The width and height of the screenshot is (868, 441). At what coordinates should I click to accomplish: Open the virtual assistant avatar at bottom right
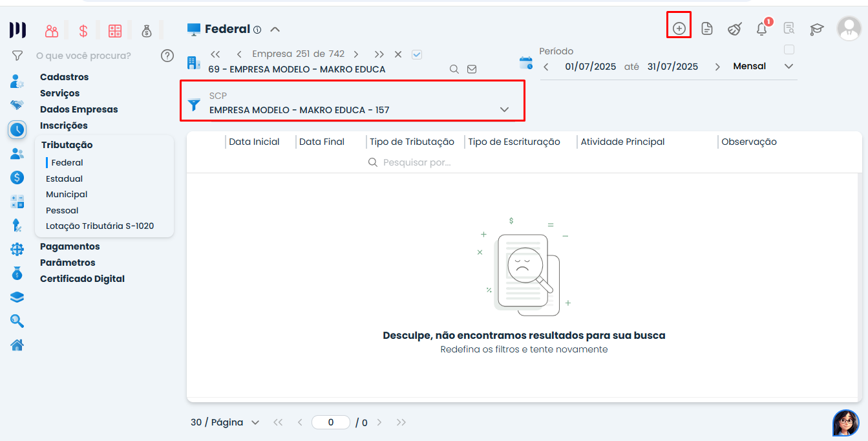845,423
